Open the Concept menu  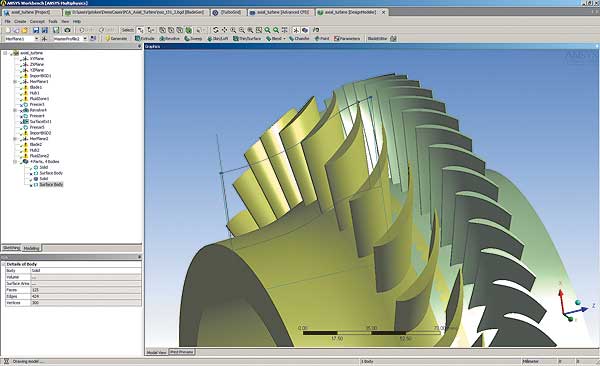coord(37,21)
